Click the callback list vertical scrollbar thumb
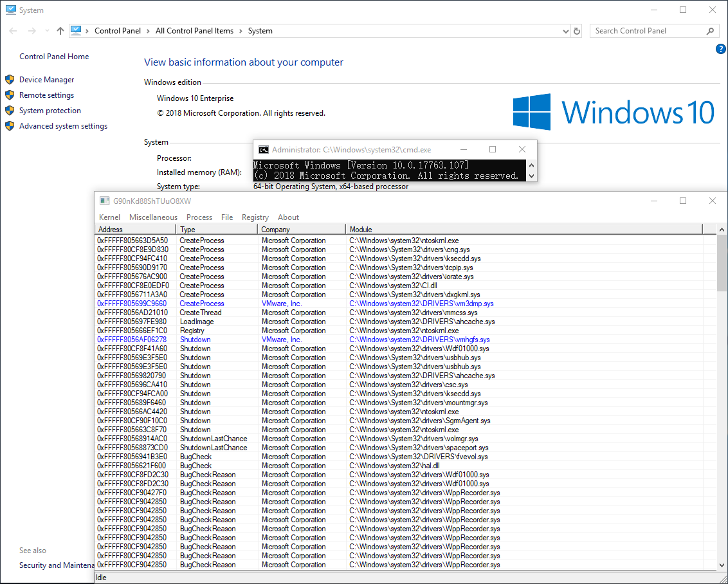 pos(722,263)
